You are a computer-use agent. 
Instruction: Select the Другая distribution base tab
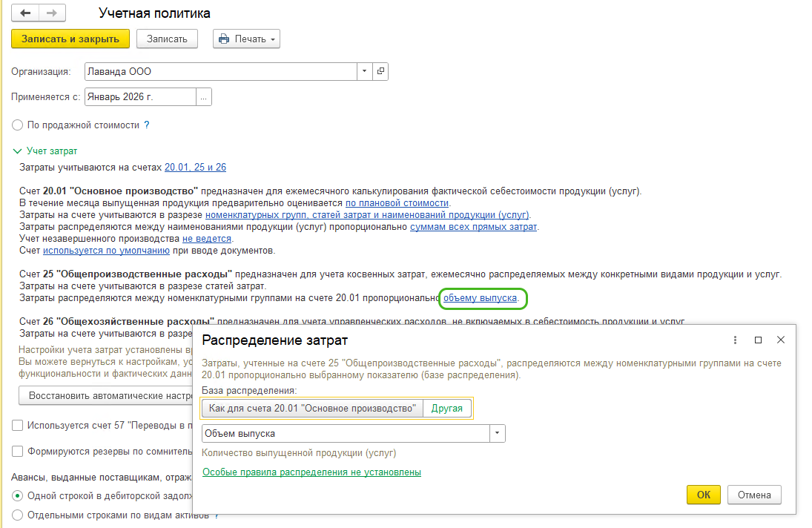tap(447, 409)
